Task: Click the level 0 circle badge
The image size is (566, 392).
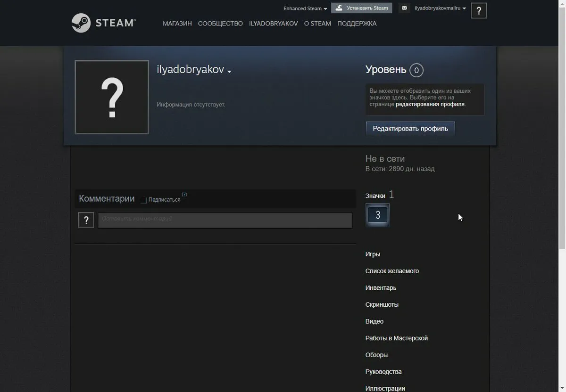Action: point(416,70)
